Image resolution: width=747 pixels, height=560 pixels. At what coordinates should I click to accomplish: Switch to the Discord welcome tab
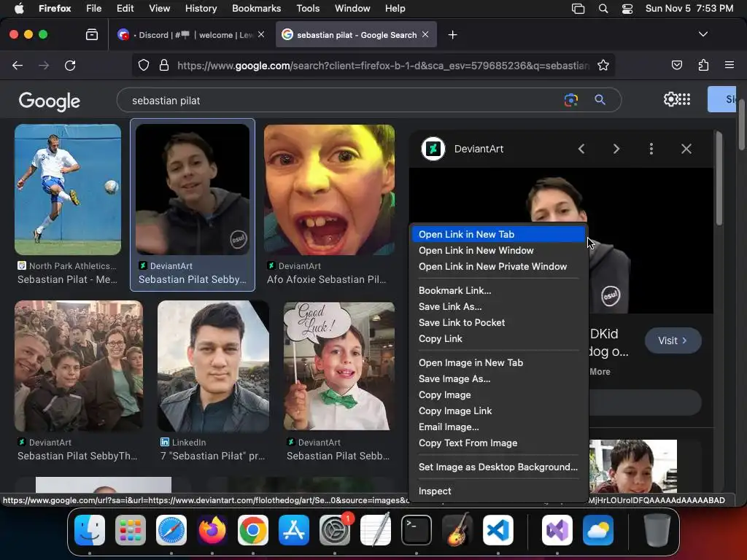point(190,34)
